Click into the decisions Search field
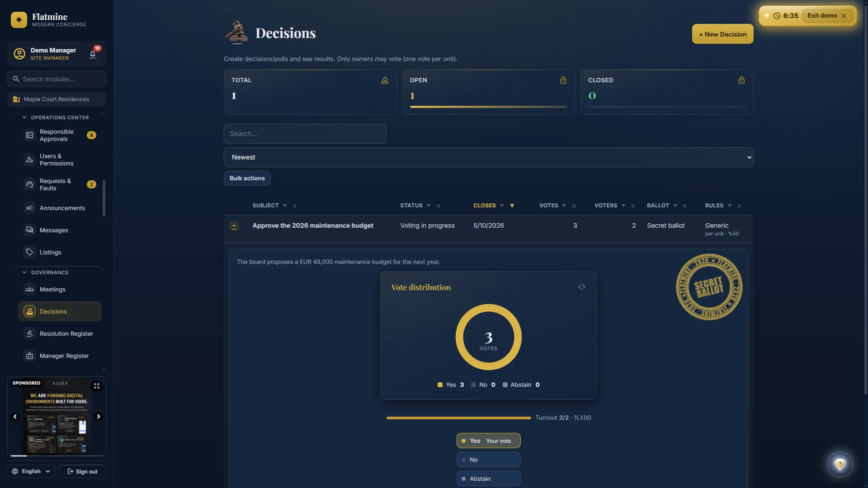The image size is (868, 488). tap(305, 134)
